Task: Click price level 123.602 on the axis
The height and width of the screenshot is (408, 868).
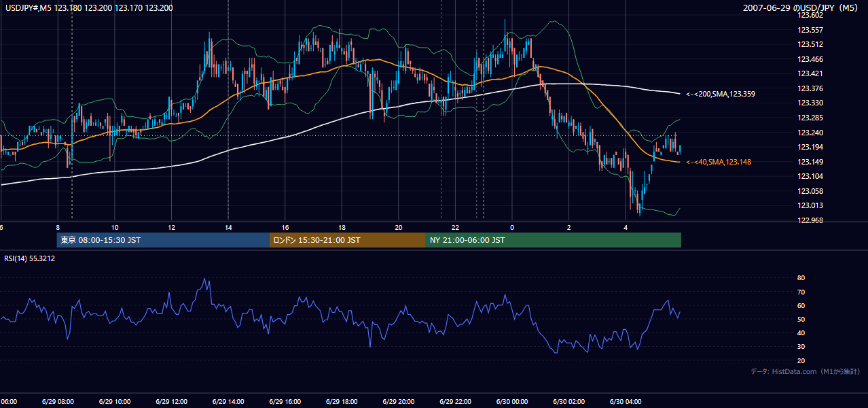Action: 810,15
